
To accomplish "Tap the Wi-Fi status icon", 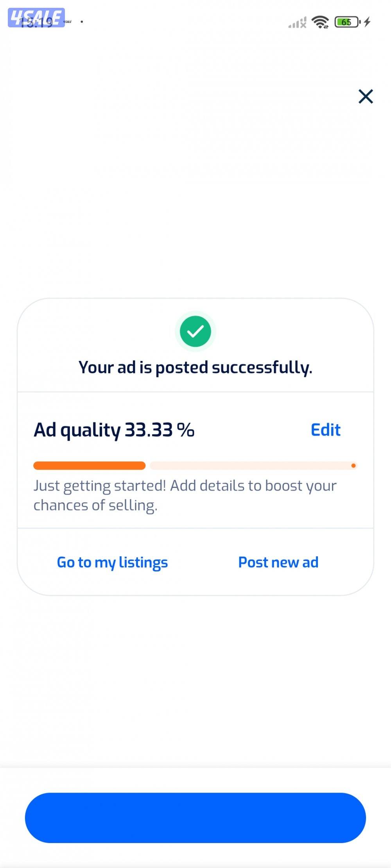I will point(320,22).
